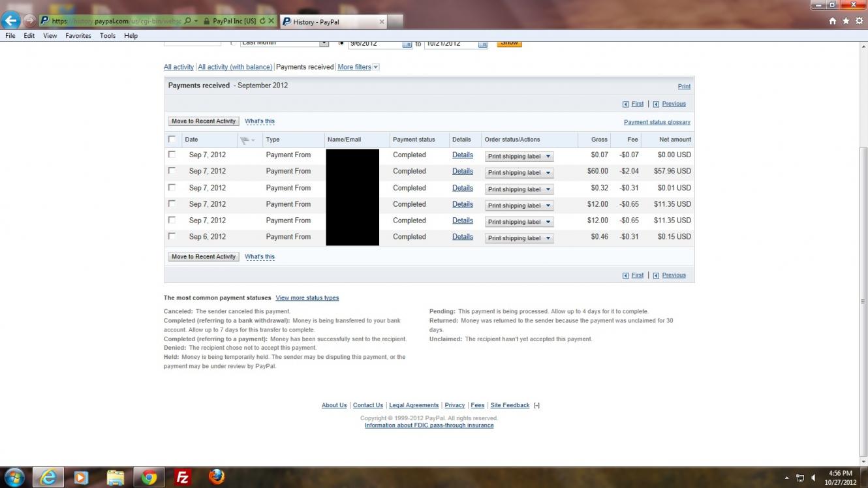Show hidden tray icons arrow

click(x=786, y=478)
